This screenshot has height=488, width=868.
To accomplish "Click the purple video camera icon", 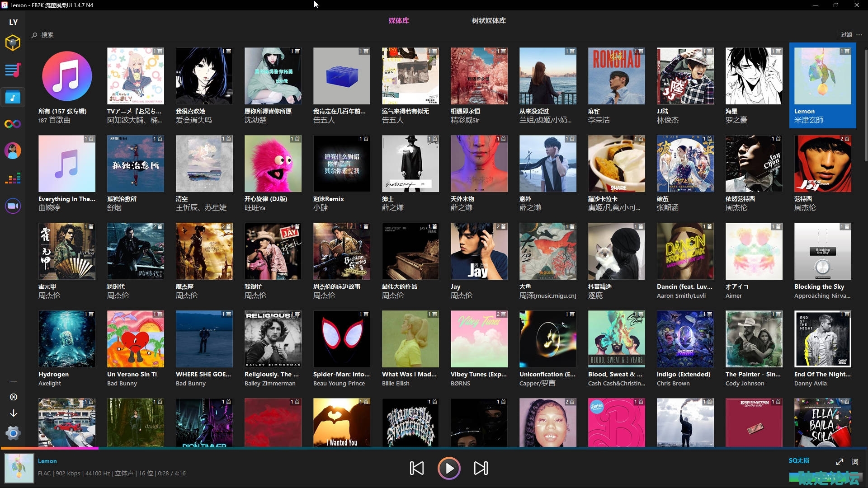I will point(13,206).
